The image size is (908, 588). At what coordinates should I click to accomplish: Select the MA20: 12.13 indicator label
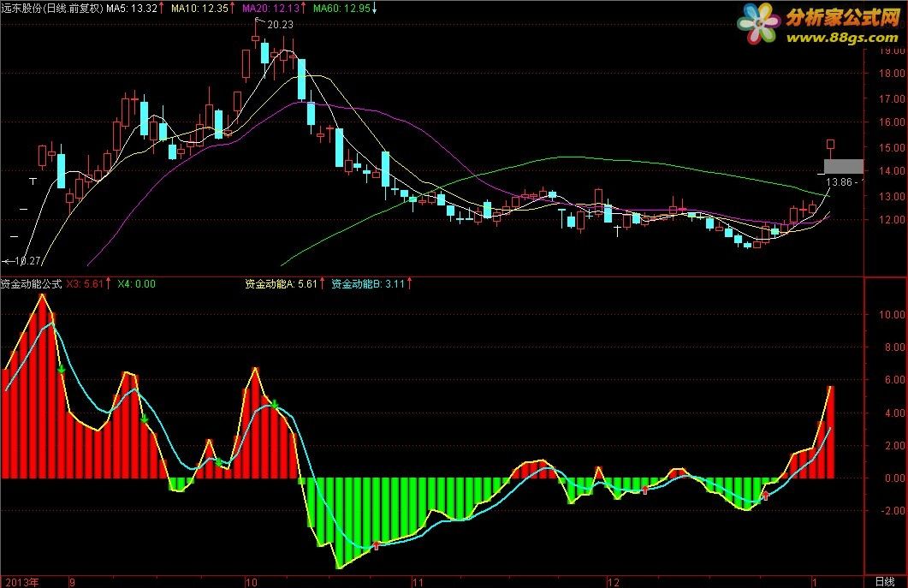(270, 8)
